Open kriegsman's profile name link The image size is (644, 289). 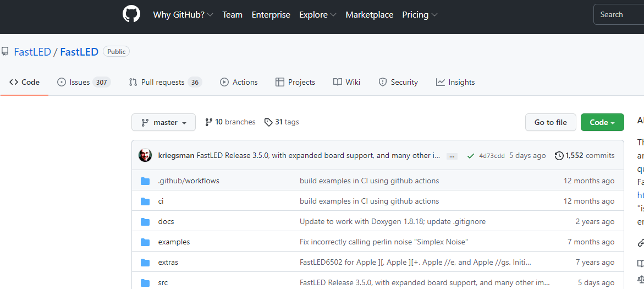click(176, 156)
